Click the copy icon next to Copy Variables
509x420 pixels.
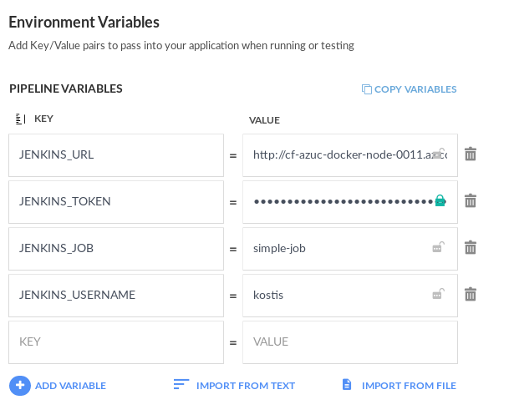[366, 89]
